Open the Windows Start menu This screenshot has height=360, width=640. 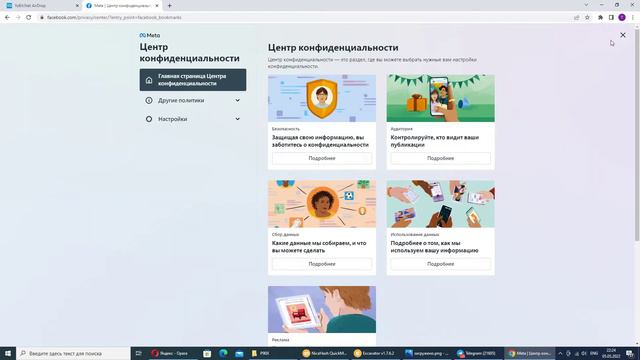coord(8,353)
